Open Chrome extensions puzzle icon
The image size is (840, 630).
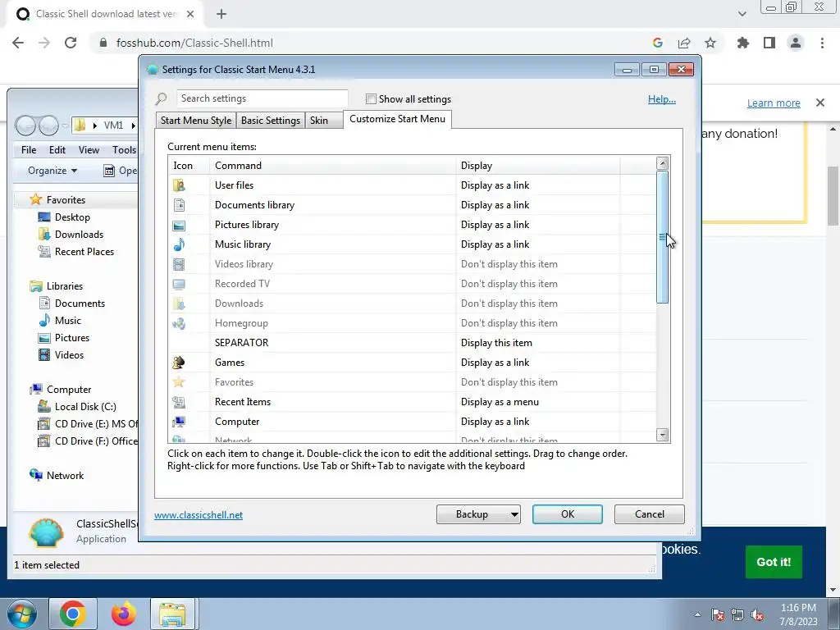tap(743, 43)
